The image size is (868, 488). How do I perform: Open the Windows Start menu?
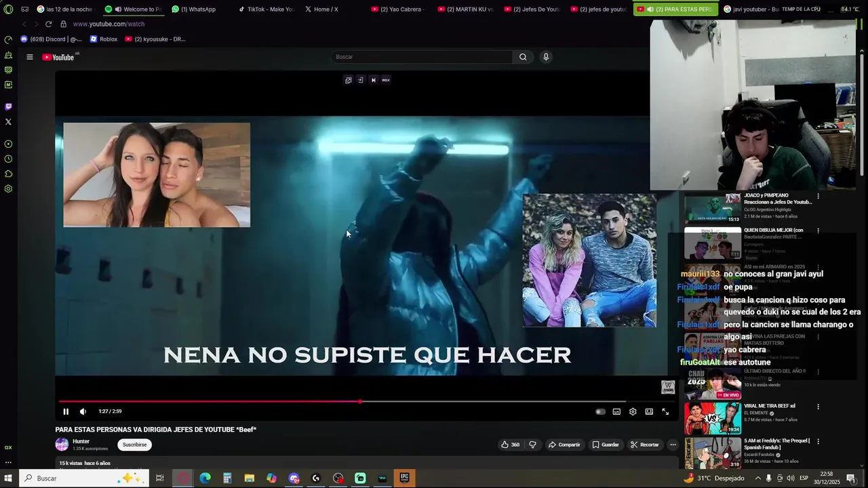click(x=9, y=479)
